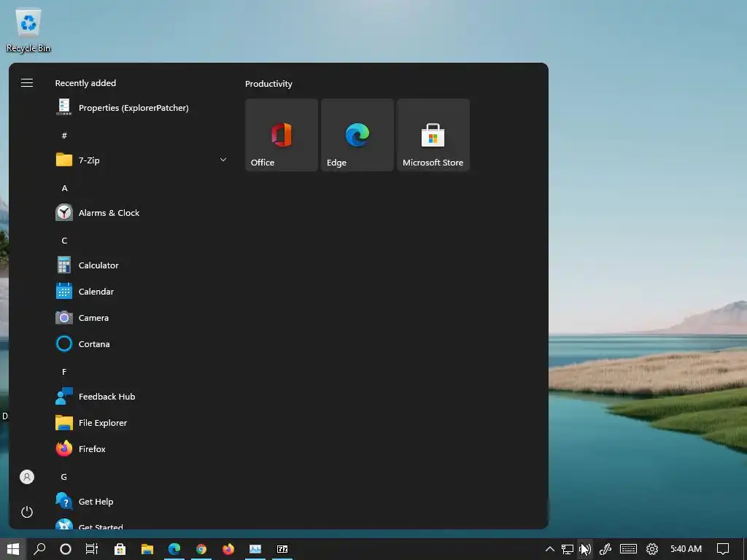The height and width of the screenshot is (560, 747).
Task: Select the Recycle Bin desktop icon
Action: pyautogui.click(x=28, y=30)
